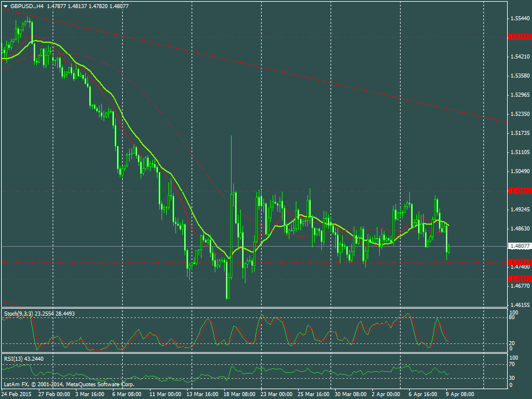
Task: Click the RSI(13) indicator label
Action: [x=13, y=358]
